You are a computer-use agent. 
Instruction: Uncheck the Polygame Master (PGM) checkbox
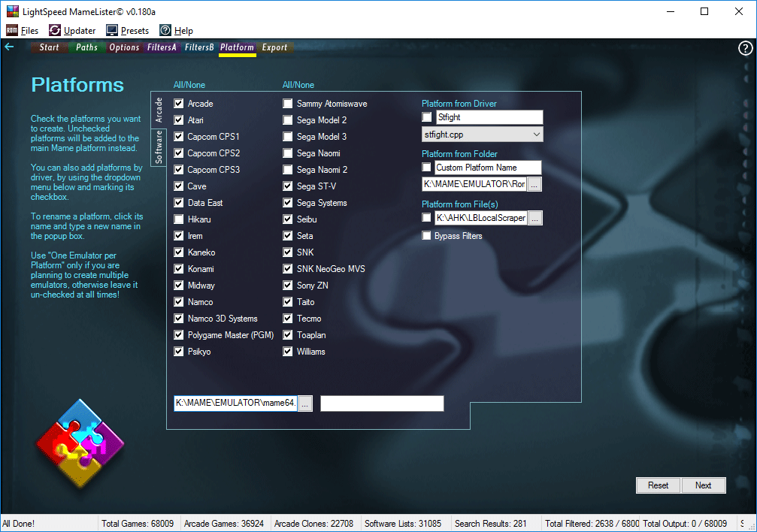179,335
